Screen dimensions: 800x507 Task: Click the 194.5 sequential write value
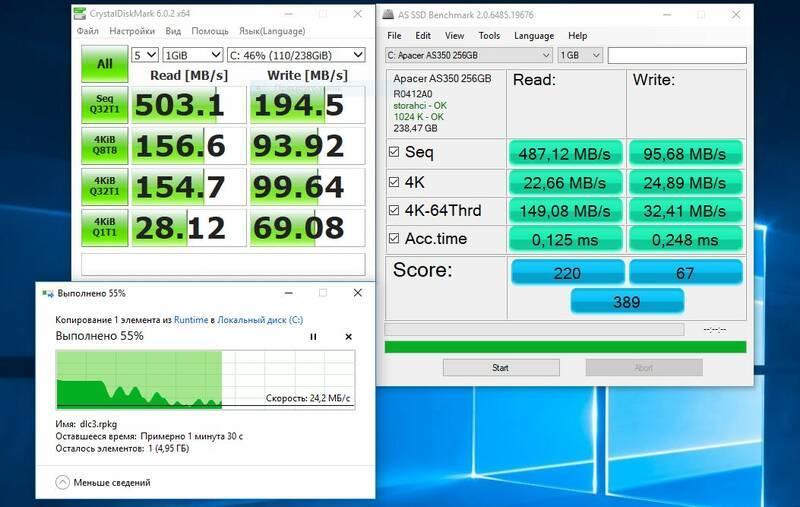[x=308, y=105]
